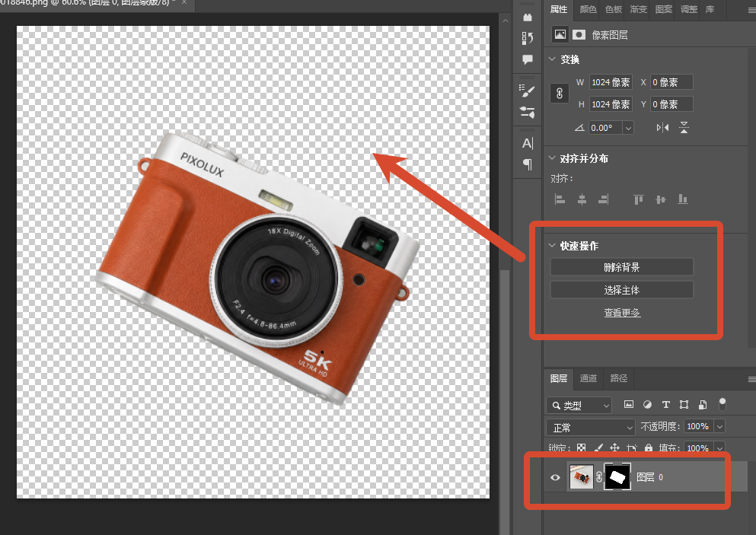Click the rotation angle icon
Image resolution: width=756 pixels, height=535 pixels.
pos(579,128)
